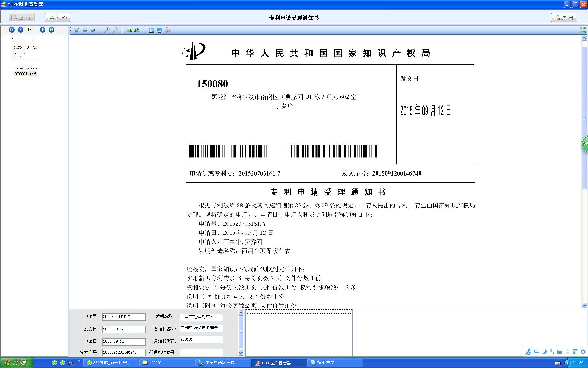
Task: Click the document pane scroll-down arrow
Action: pos(584,305)
